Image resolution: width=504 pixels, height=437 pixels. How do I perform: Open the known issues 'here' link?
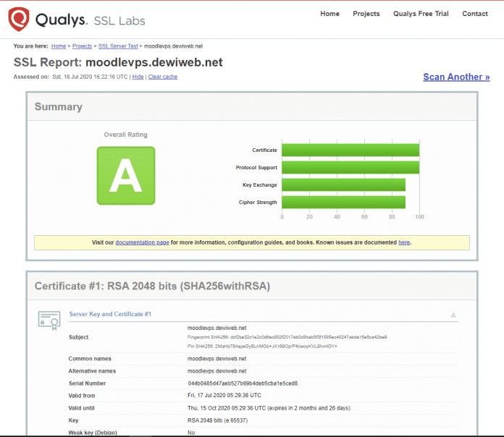tap(404, 242)
